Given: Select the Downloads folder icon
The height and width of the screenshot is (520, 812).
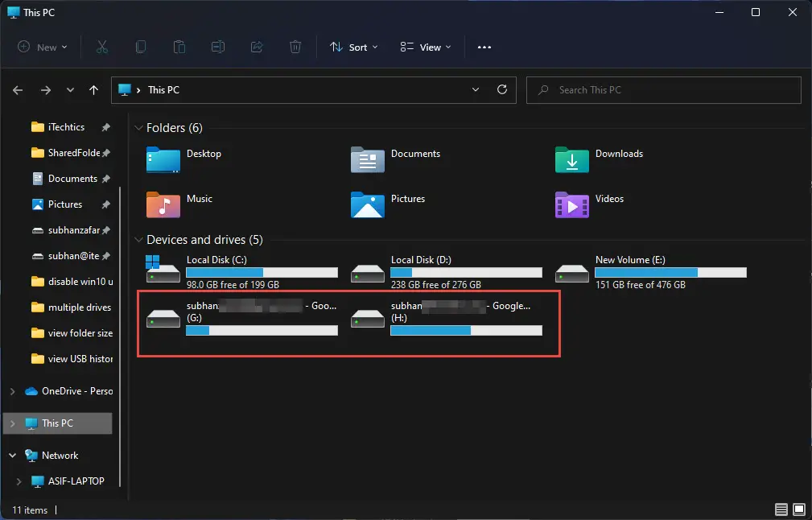Looking at the screenshot, I should point(571,159).
